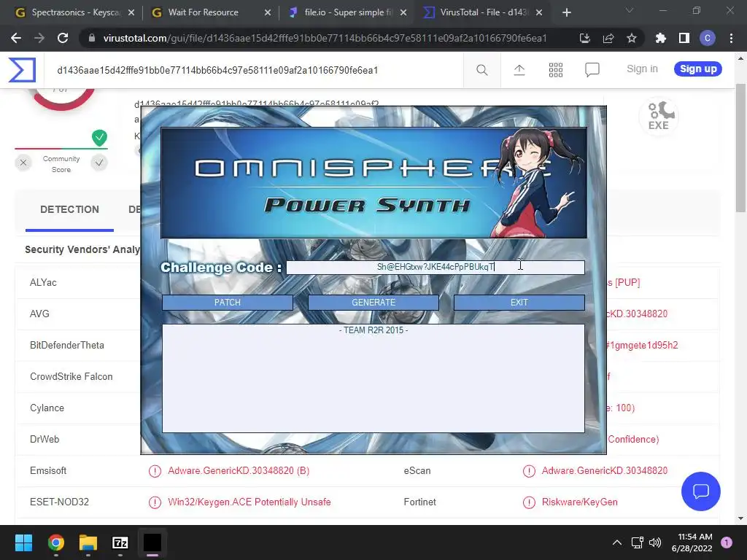Open the blue chat bubble widget
Image resolution: width=747 pixels, height=560 pixels.
[701, 491]
